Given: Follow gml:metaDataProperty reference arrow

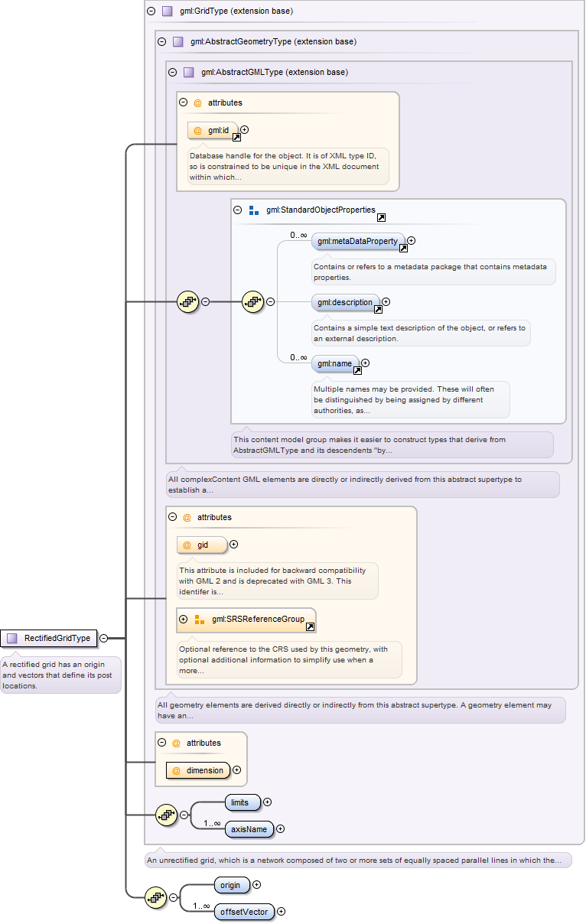Looking at the screenshot, I should click(403, 248).
